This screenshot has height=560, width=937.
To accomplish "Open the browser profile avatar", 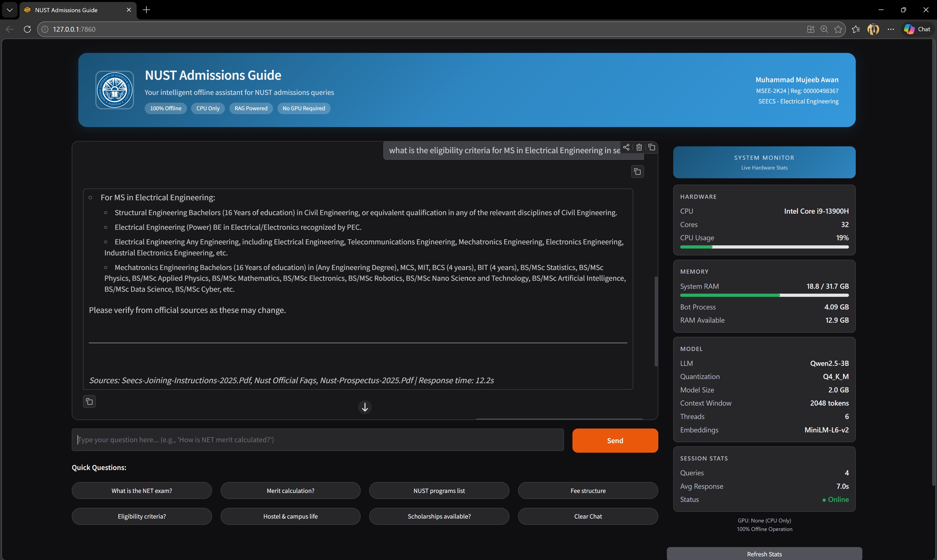I will tap(873, 29).
